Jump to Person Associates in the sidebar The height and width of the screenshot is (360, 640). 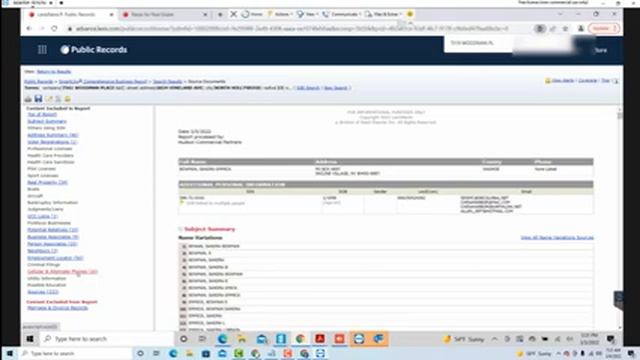(52, 244)
